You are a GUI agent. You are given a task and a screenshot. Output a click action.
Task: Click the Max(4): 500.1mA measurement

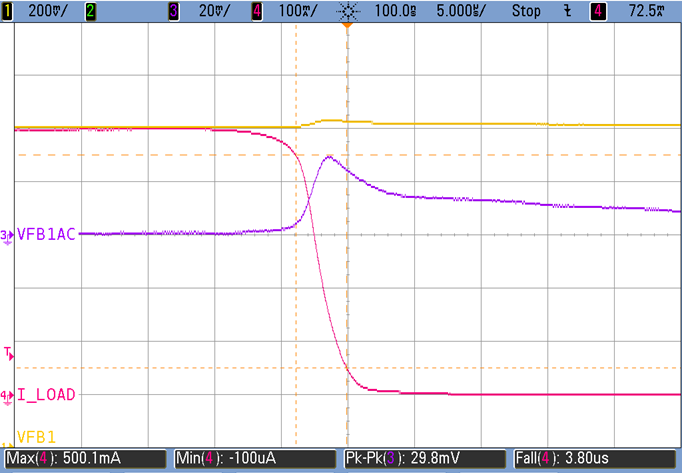85,459
